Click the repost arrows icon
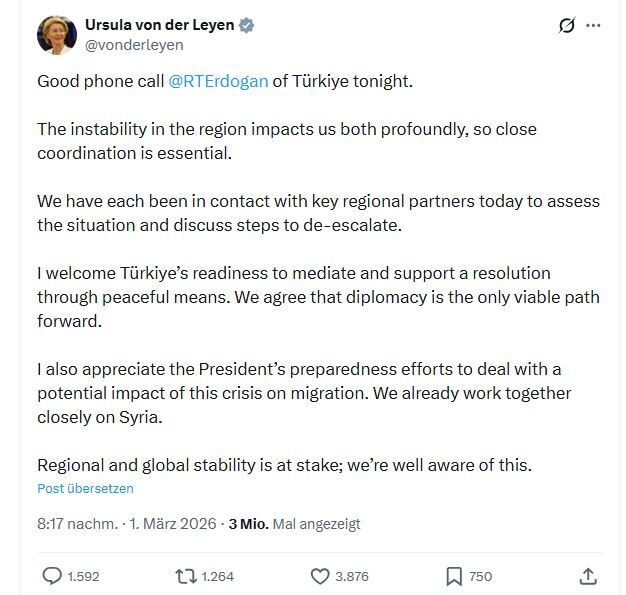 185,576
